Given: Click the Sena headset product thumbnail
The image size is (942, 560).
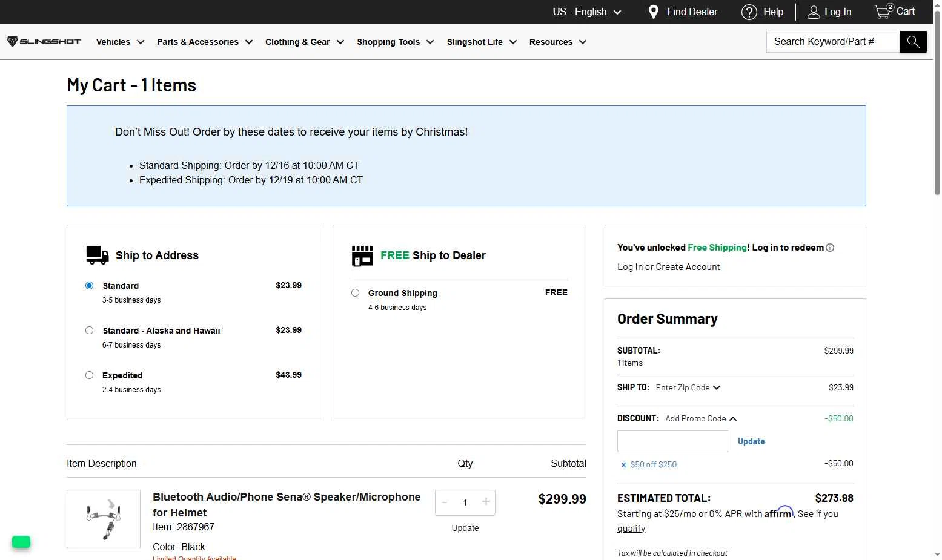Looking at the screenshot, I should 104,519.
